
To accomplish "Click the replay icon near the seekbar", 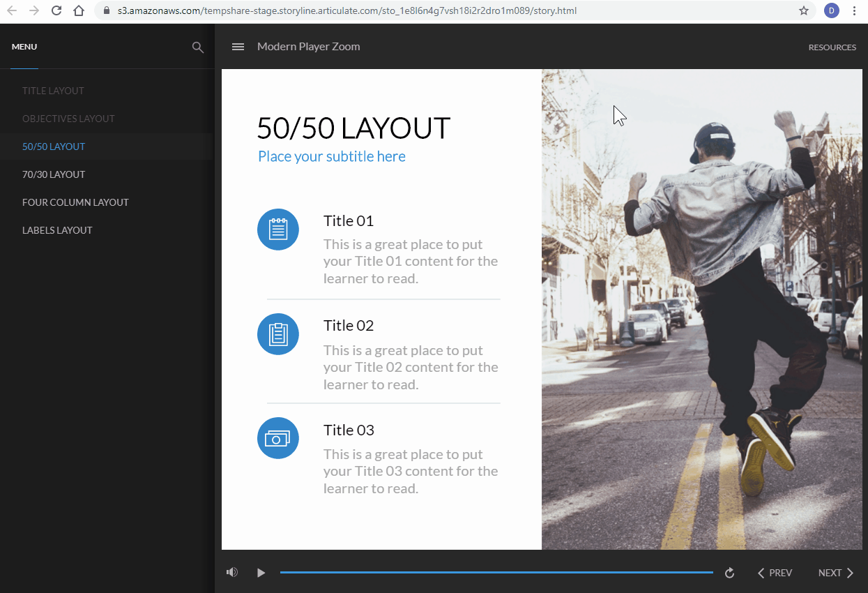I will [729, 572].
